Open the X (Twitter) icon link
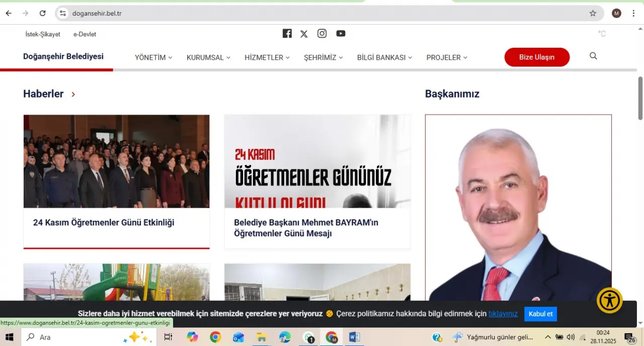The image size is (644, 346). pos(304,34)
